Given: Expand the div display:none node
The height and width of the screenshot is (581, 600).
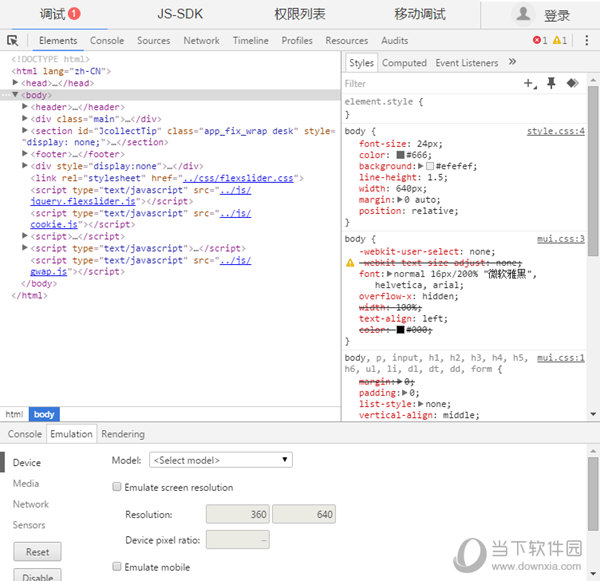Looking at the screenshot, I should click(25, 165).
